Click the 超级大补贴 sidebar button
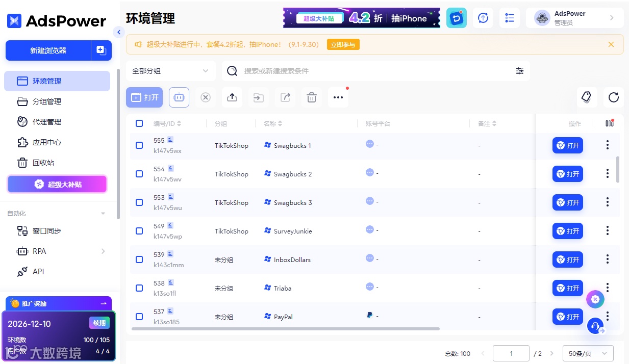The image size is (629, 364). click(x=57, y=184)
